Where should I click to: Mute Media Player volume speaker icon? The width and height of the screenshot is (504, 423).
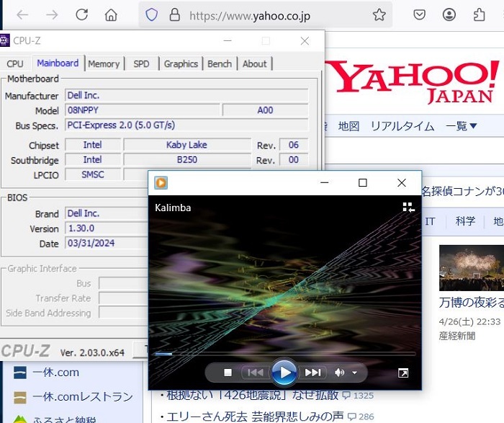point(339,373)
